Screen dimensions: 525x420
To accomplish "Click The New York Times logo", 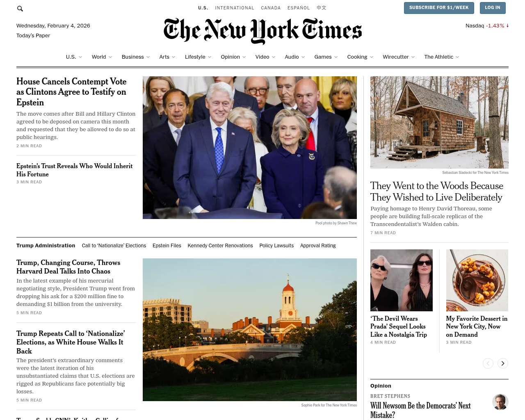I will (x=262, y=31).
